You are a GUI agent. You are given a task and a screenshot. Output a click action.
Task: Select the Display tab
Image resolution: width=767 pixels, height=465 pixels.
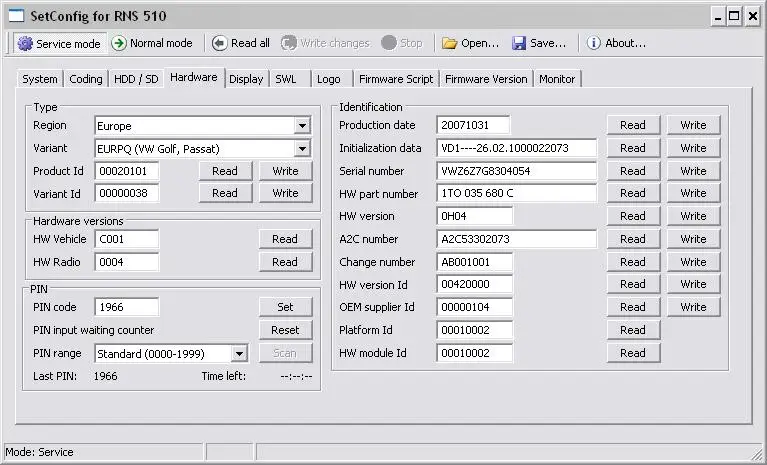point(246,79)
